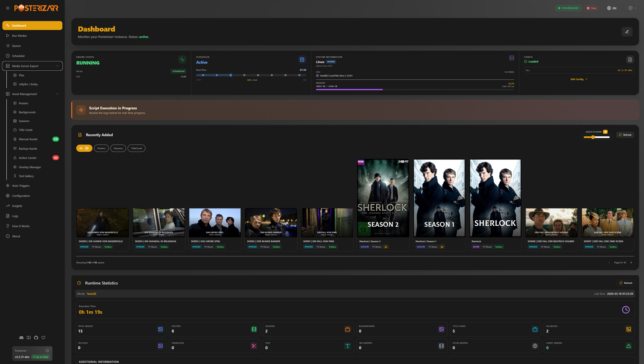Screen dimensions: 644x364
Task: Collapse the Media Server Export section
Action: point(32,66)
